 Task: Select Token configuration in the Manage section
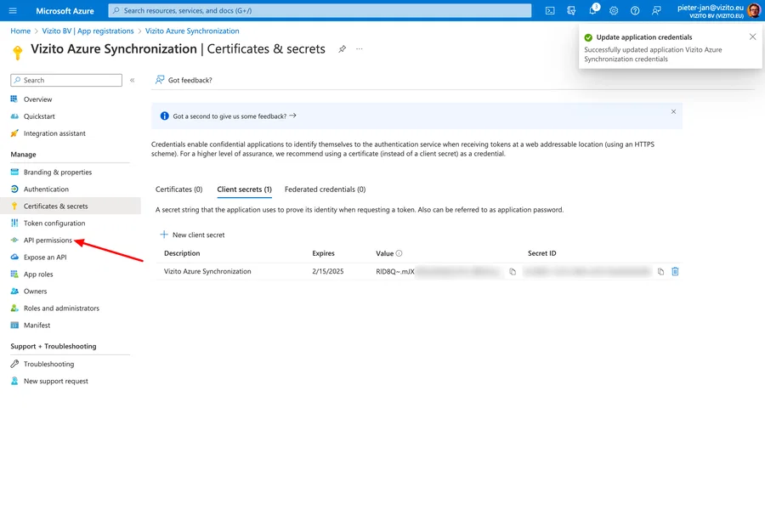55,223
